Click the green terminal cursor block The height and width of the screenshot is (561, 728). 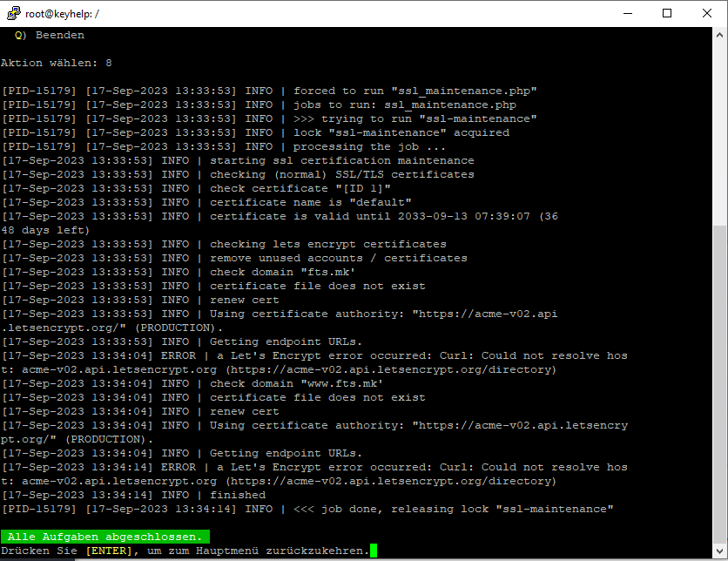point(374,551)
